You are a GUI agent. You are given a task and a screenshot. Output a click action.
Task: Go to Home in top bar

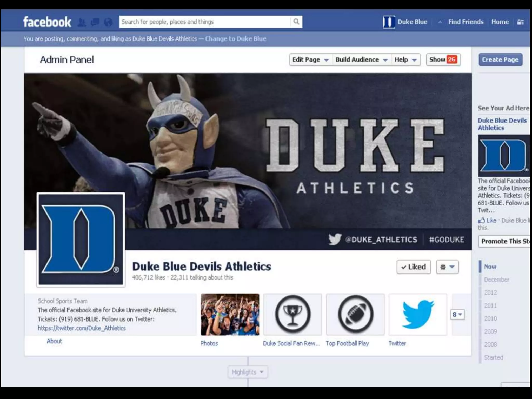(500, 22)
